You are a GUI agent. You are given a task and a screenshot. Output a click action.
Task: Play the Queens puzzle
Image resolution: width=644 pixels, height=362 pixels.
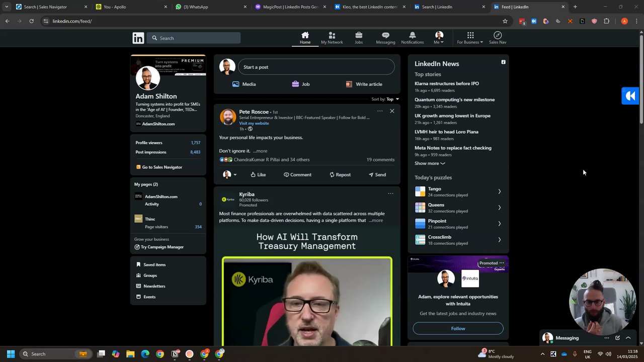coord(458,208)
